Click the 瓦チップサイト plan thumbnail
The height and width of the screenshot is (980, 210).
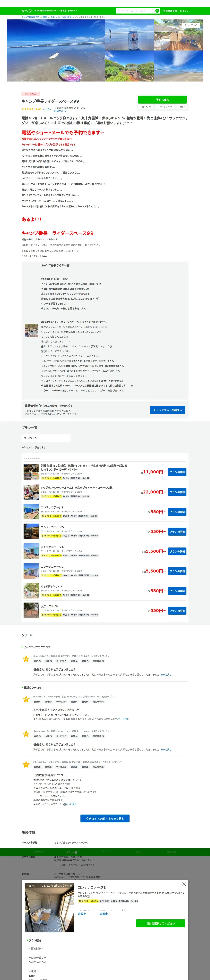coord(31,611)
